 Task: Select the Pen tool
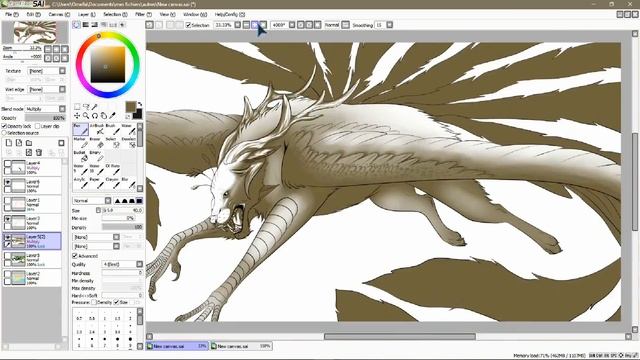[81, 129]
